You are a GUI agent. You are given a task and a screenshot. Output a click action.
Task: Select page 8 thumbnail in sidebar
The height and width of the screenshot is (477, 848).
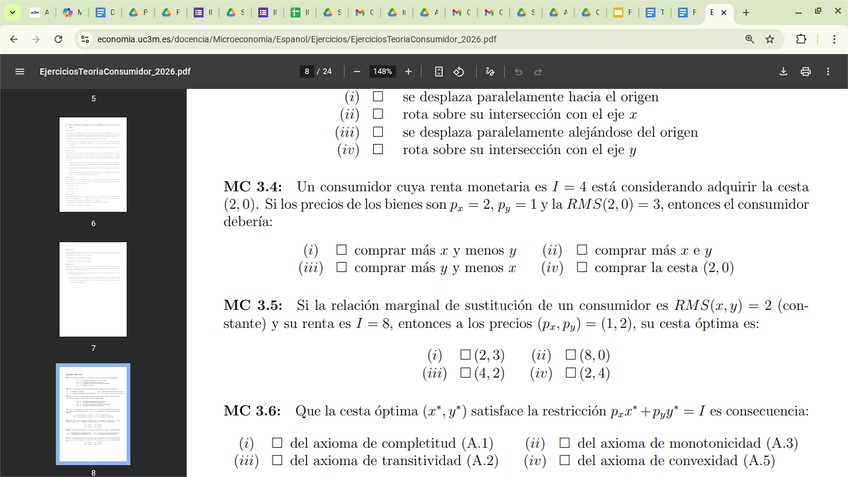(93, 414)
